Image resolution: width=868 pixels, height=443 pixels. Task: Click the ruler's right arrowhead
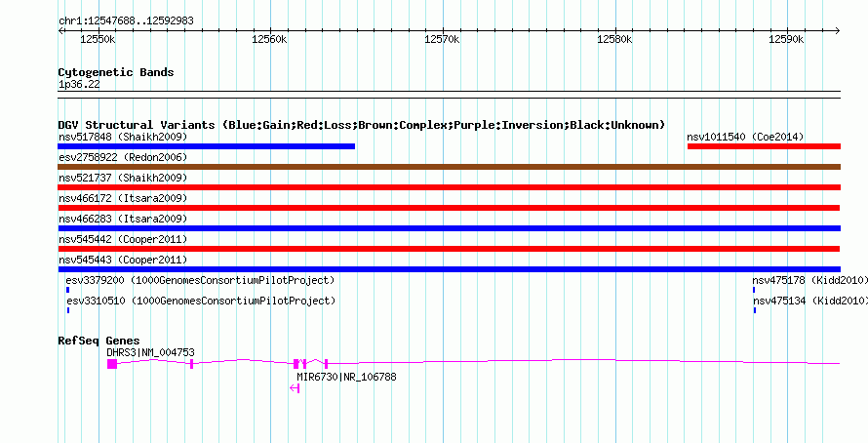[837, 31]
